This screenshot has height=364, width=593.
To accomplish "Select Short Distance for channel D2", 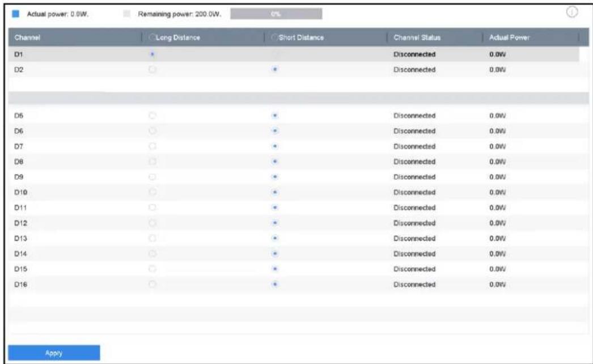I will pyautogui.click(x=275, y=70).
